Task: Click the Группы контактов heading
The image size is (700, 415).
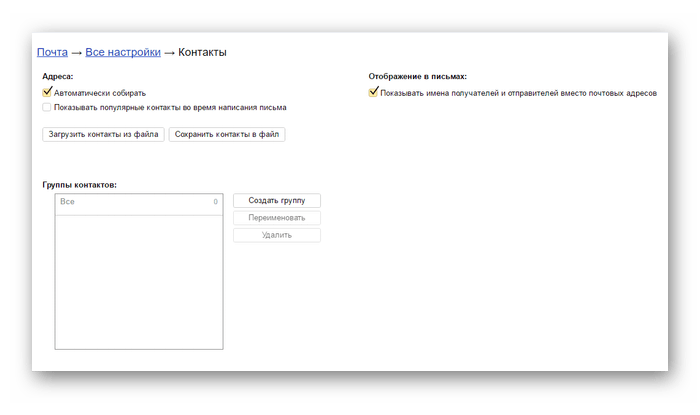Action: [x=79, y=185]
